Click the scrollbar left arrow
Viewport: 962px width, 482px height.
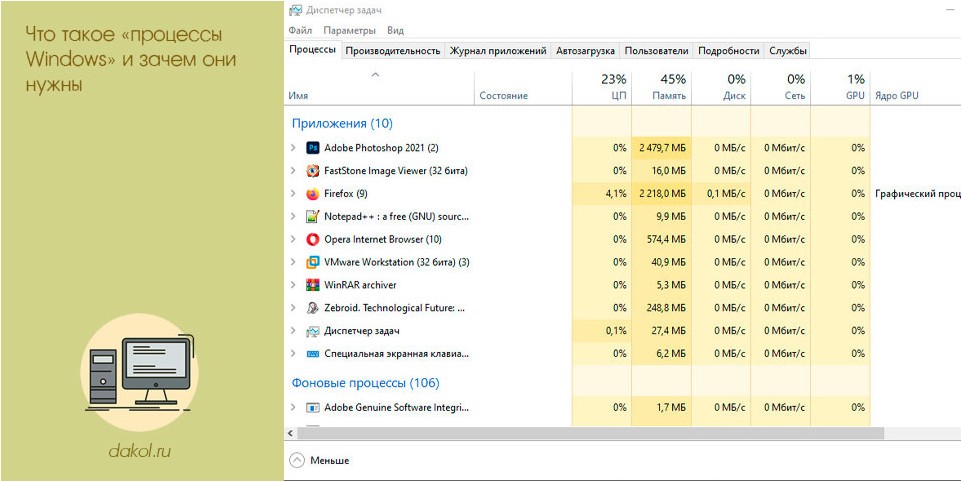click(290, 433)
